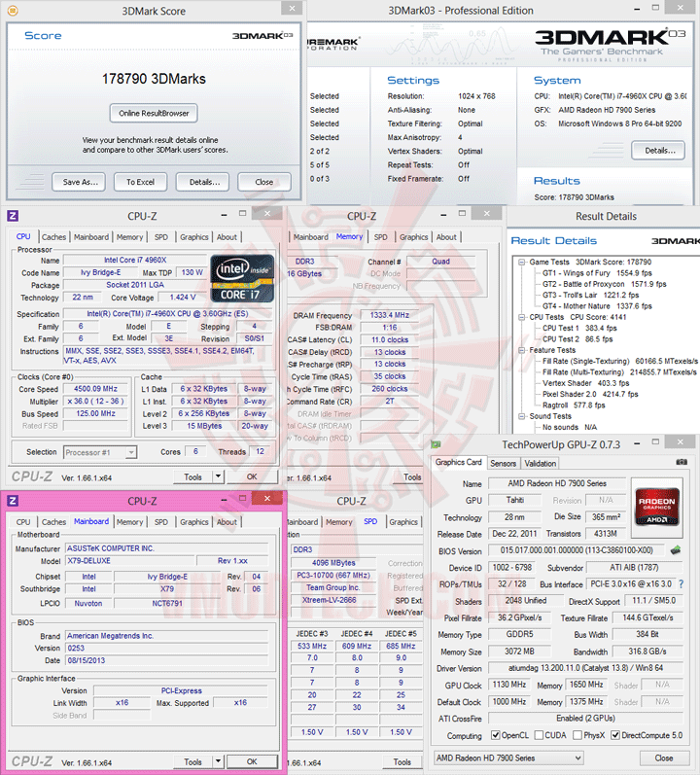The height and width of the screenshot is (775, 700).
Task: Switch to Caches tab in top CPU-Z window
Action: coord(53,236)
